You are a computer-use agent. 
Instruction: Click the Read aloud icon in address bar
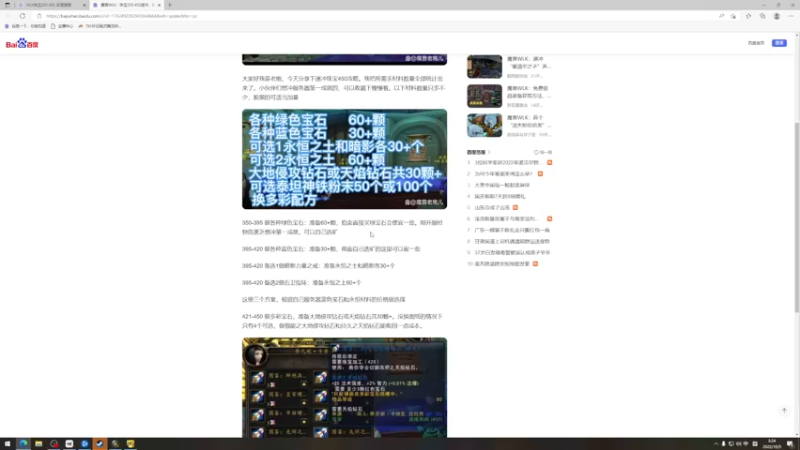pyautogui.click(x=721, y=16)
